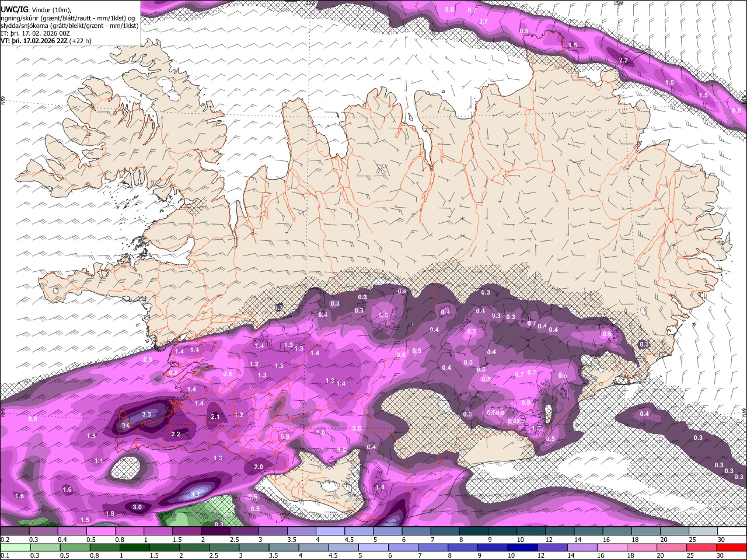Click the '2.1' precipitation value on the map
This screenshot has width=747, height=560.
tap(215, 416)
